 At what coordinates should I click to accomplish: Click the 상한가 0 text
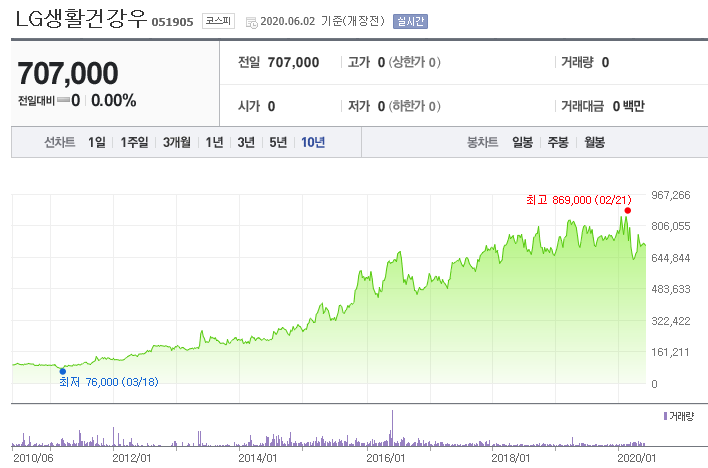tap(415, 62)
